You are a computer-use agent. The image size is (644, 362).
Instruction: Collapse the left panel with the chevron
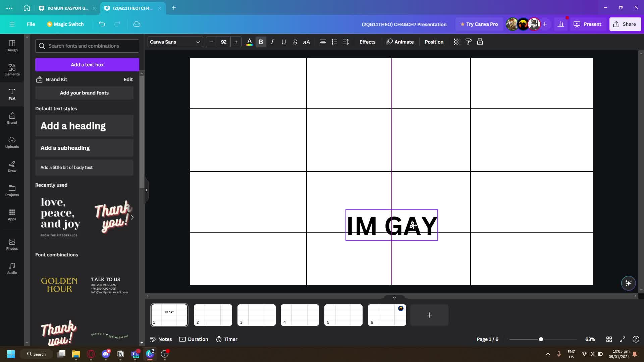point(147,190)
